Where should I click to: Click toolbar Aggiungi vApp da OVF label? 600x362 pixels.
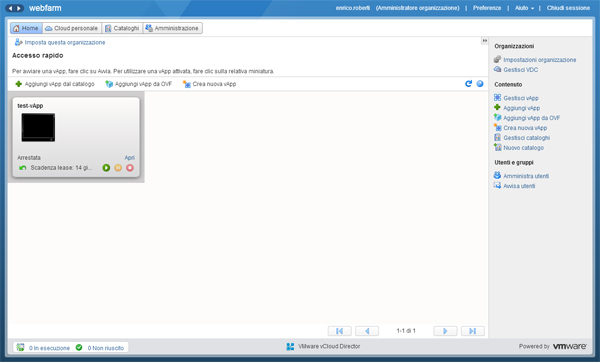[143, 84]
